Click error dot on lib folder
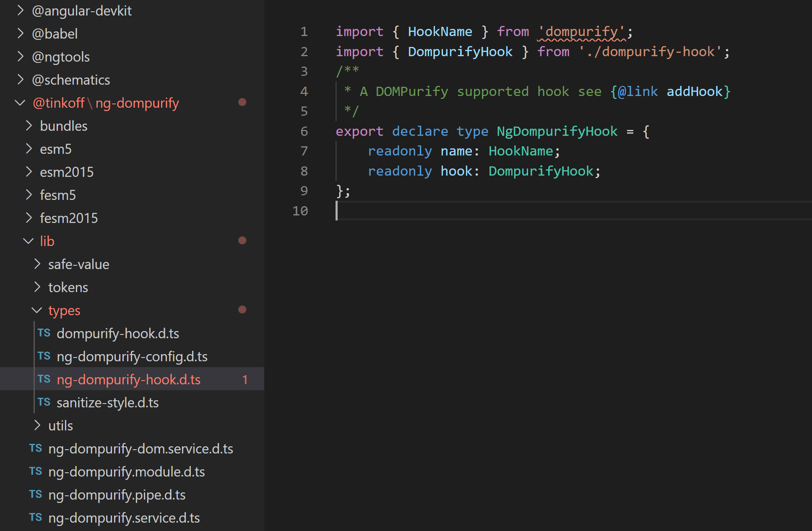812x531 pixels. [242, 241]
